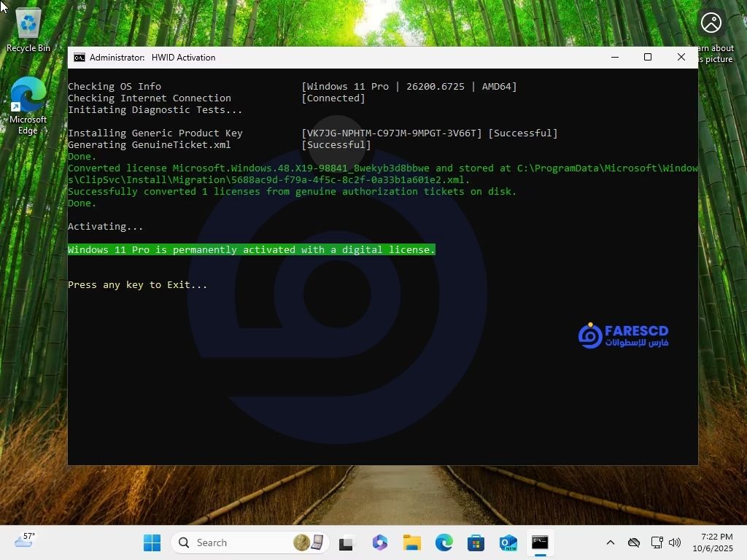Click the OneDrive cloud icon in the tray
This screenshot has width=747, height=560.
pos(634,542)
